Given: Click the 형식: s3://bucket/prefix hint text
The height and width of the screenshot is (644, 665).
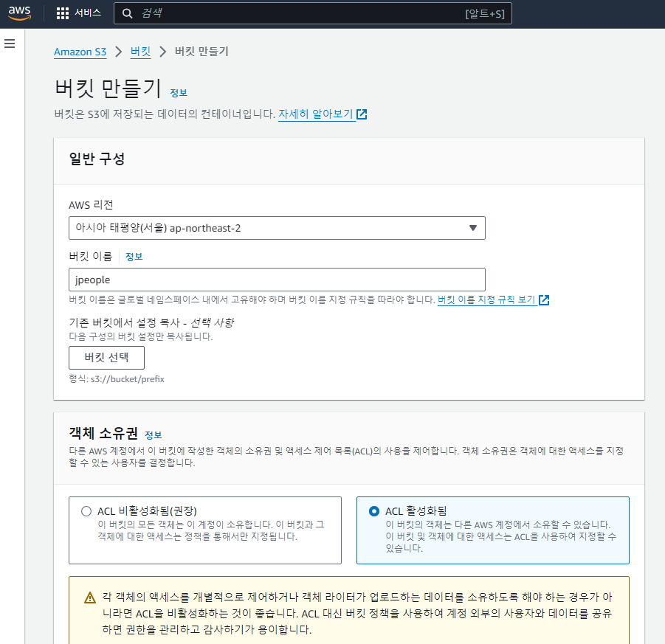Looking at the screenshot, I should [117, 379].
